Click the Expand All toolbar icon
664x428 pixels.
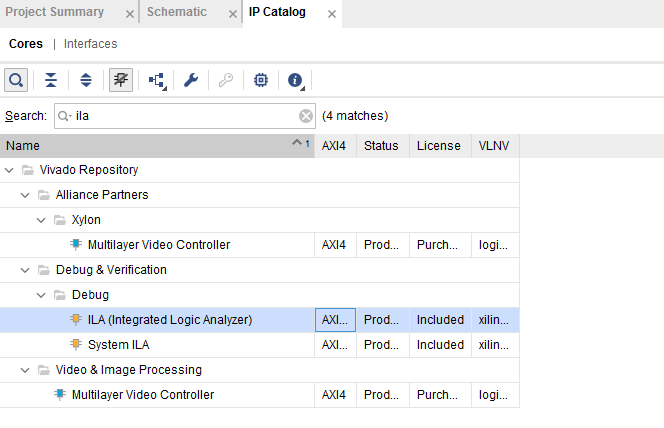(85, 80)
